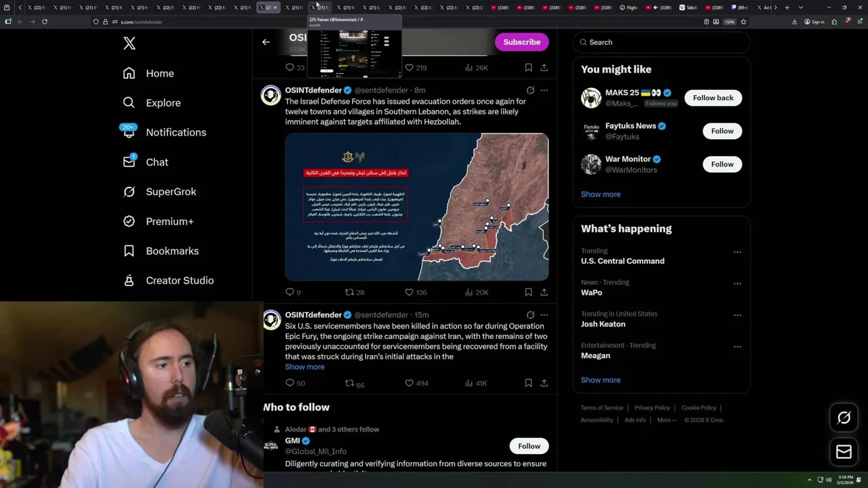Open the Home page from the sidebar

(x=149, y=73)
